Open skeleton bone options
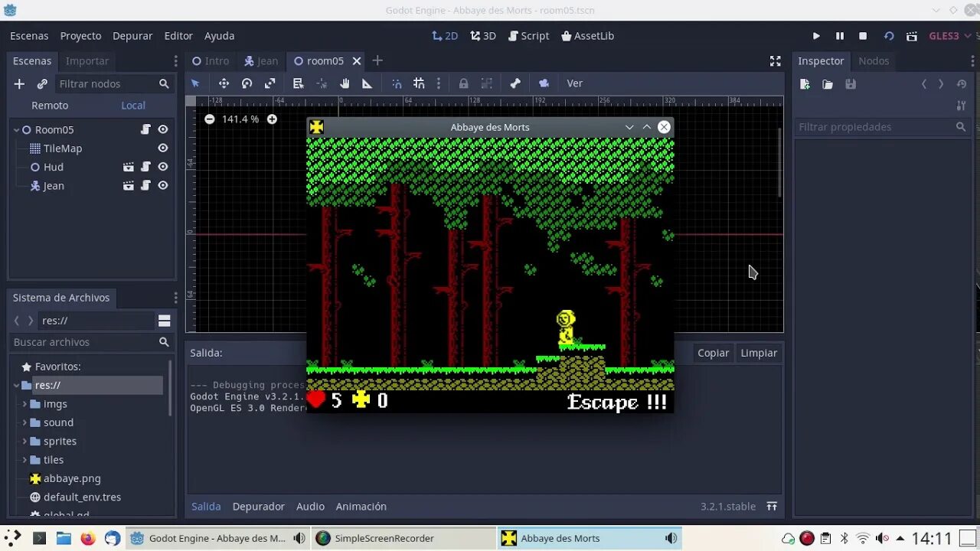Viewport: 980px width, 551px height. click(x=515, y=83)
